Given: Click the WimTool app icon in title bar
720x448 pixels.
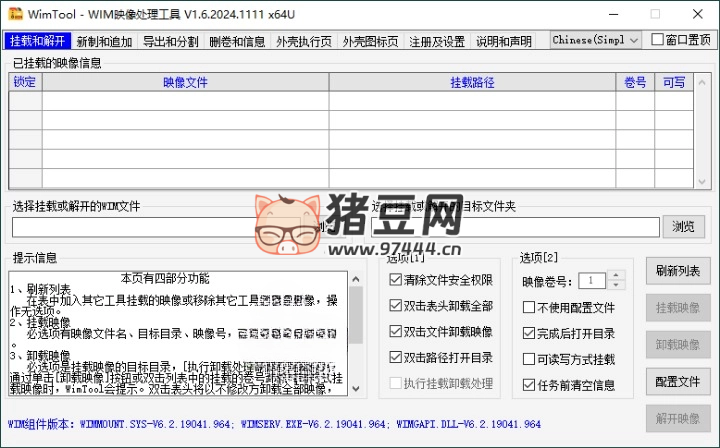Looking at the screenshot, I should (16, 14).
